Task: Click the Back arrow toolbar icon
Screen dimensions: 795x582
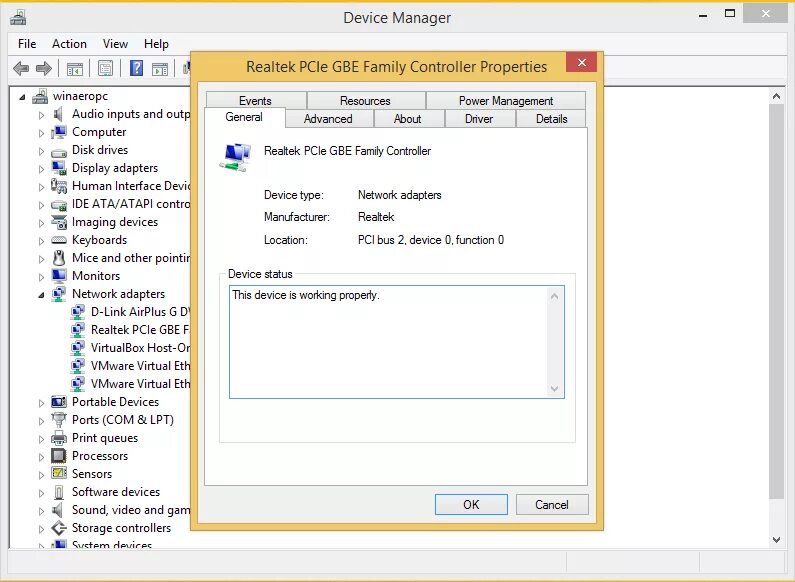Action: [21, 68]
